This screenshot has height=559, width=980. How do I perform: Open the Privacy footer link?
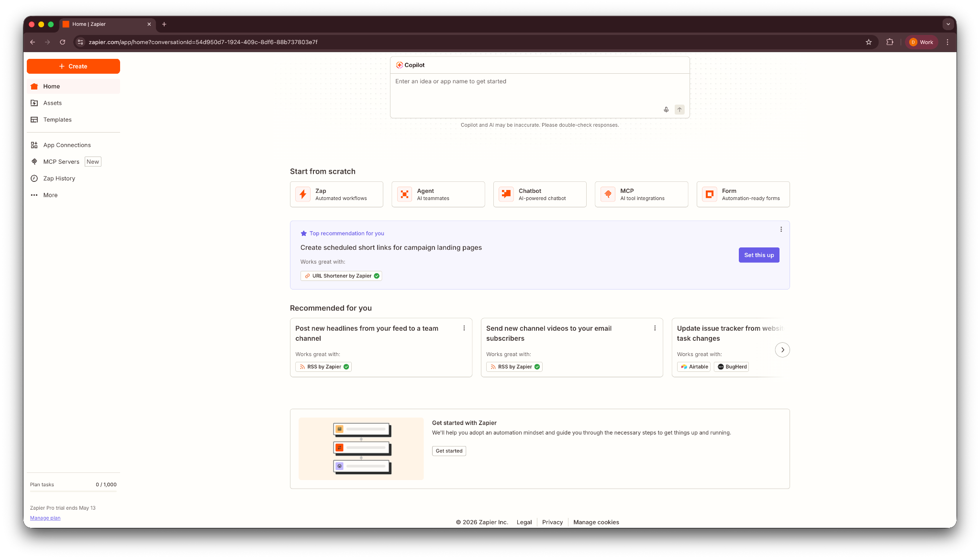(x=552, y=522)
